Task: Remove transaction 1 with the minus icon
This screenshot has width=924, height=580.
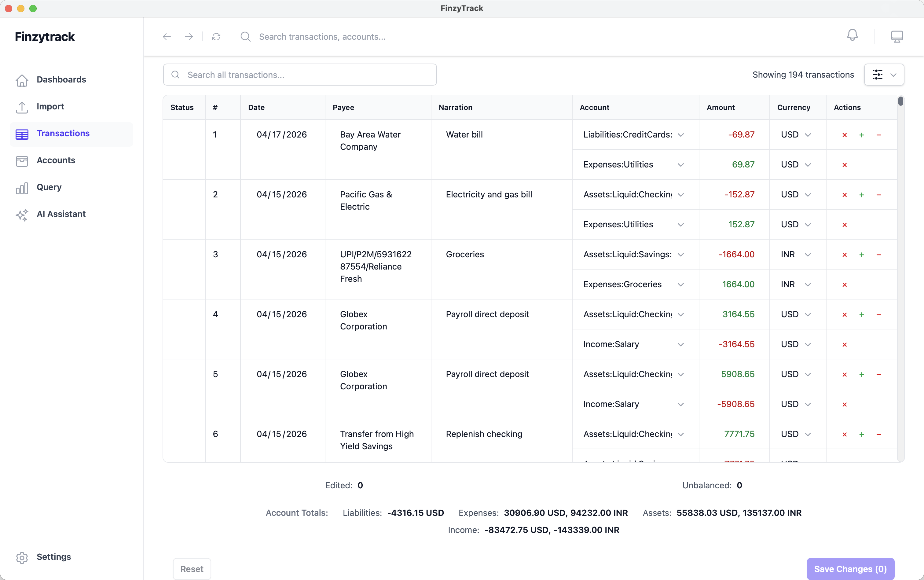Action: 879,135
